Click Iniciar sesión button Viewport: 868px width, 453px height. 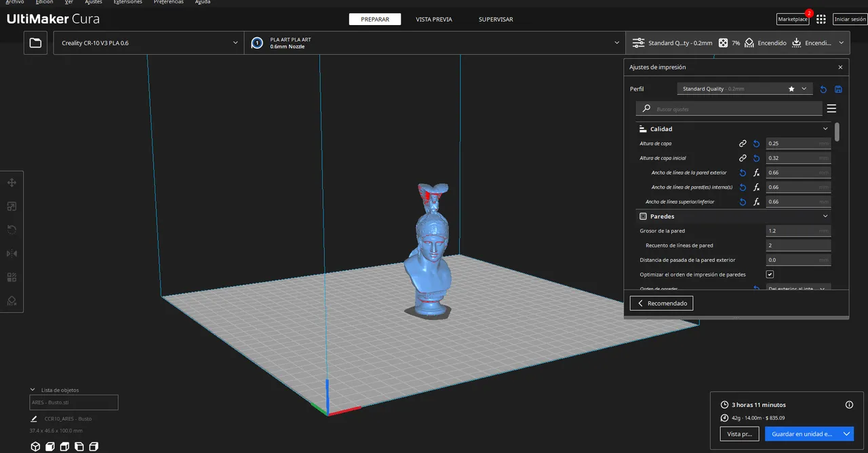click(x=850, y=19)
